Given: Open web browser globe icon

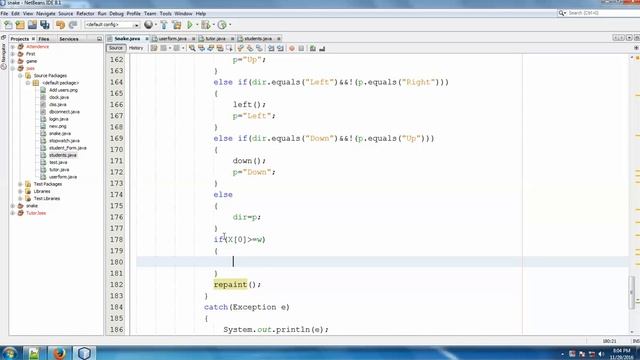Looking at the screenshot, I should 149,25.
